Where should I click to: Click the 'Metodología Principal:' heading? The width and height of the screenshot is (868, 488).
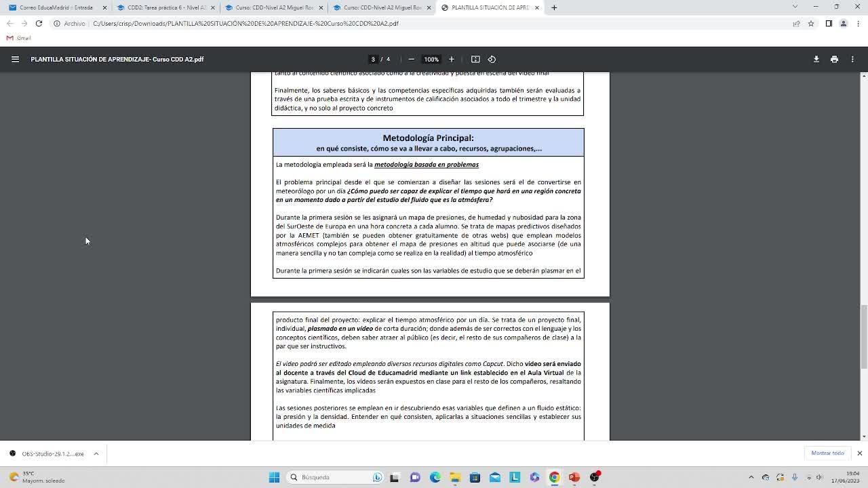[x=428, y=138]
